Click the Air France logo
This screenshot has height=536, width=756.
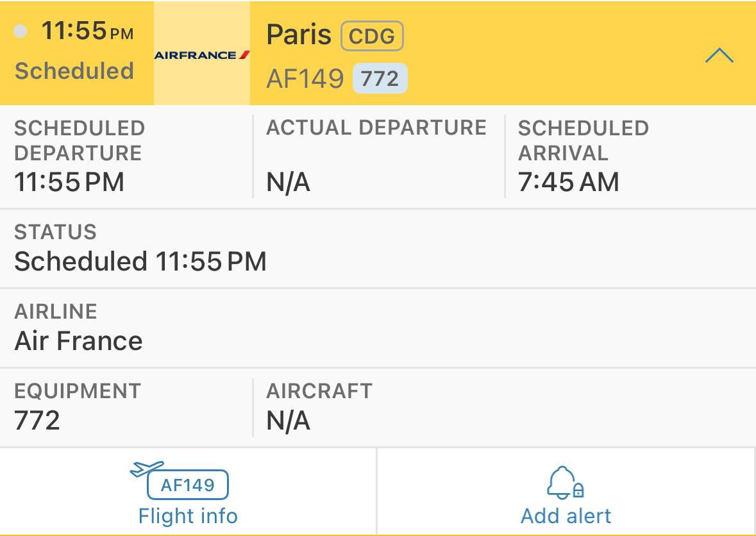pyautogui.click(x=201, y=55)
